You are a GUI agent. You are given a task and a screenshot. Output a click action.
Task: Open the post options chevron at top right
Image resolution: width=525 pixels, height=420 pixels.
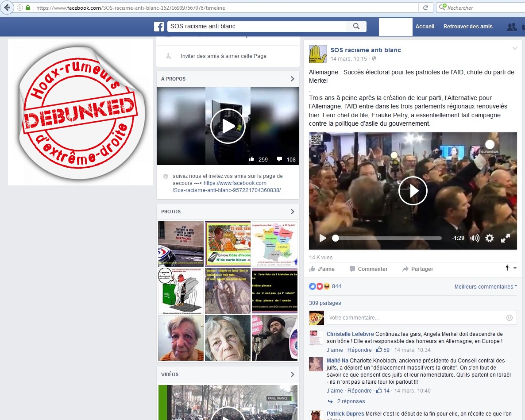tap(515, 49)
